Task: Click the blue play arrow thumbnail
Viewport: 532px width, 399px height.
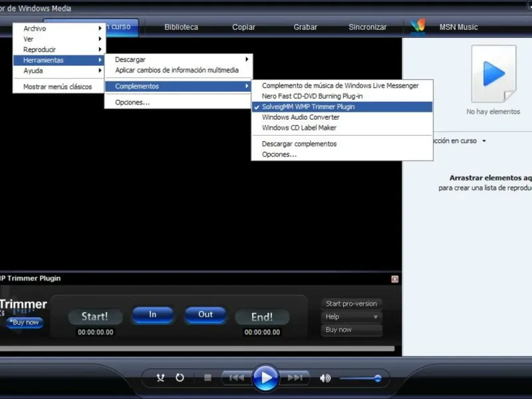Action: click(x=493, y=74)
